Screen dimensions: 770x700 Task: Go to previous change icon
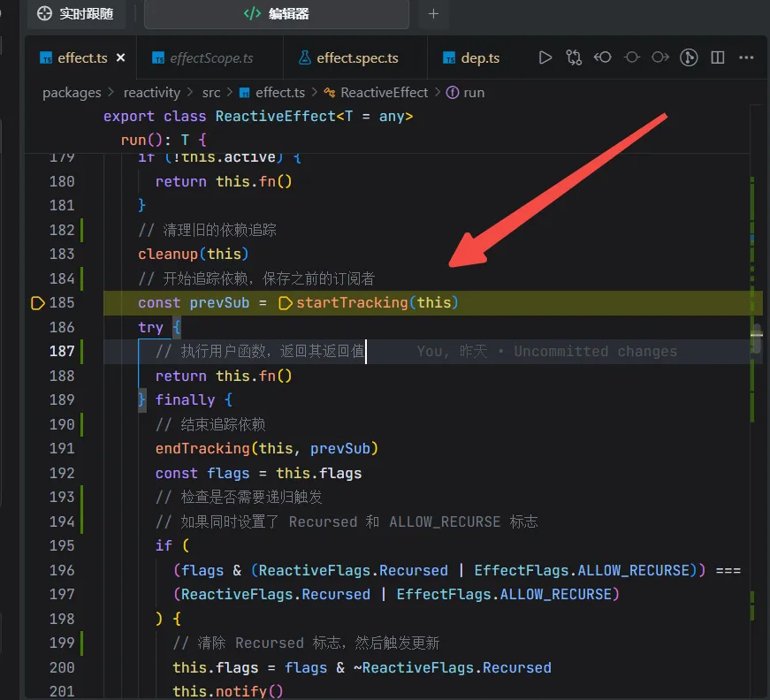(603, 58)
